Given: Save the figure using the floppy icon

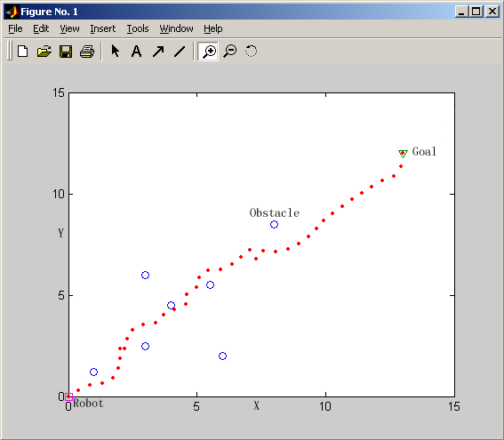Looking at the screenshot, I should click(66, 51).
